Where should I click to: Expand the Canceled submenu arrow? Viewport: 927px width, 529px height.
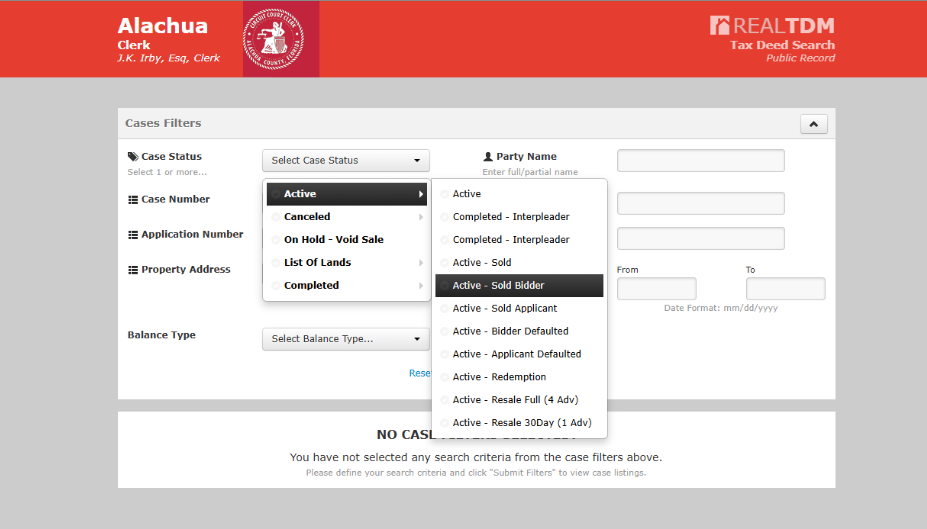coord(420,217)
